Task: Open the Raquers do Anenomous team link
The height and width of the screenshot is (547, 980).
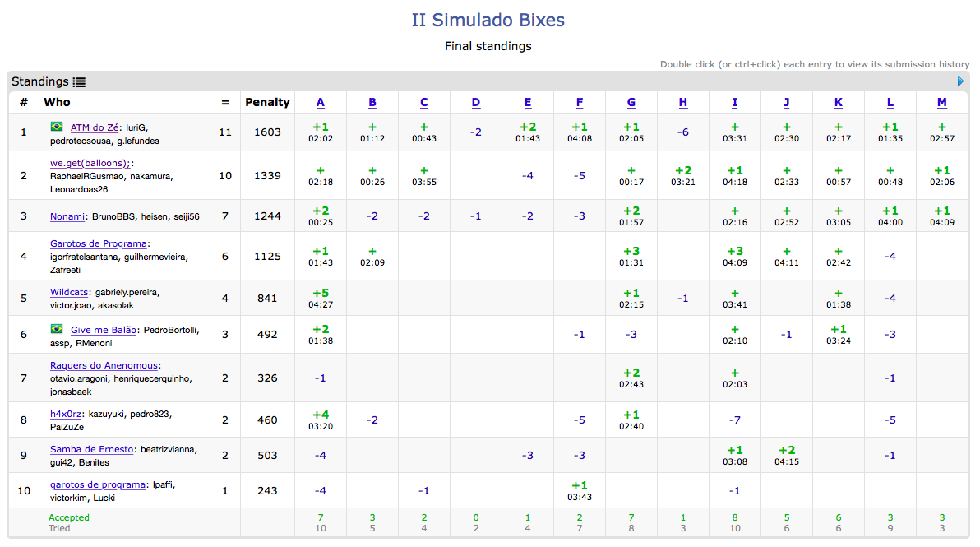Action: 104,365
